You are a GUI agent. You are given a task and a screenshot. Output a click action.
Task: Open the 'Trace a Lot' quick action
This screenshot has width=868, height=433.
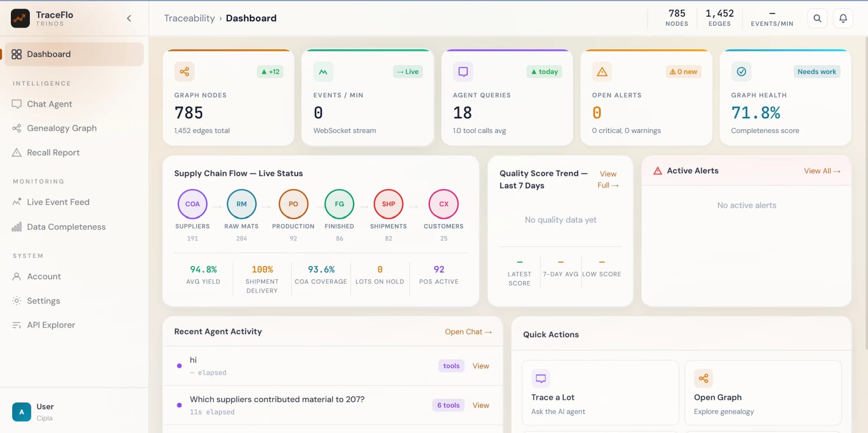pos(600,393)
